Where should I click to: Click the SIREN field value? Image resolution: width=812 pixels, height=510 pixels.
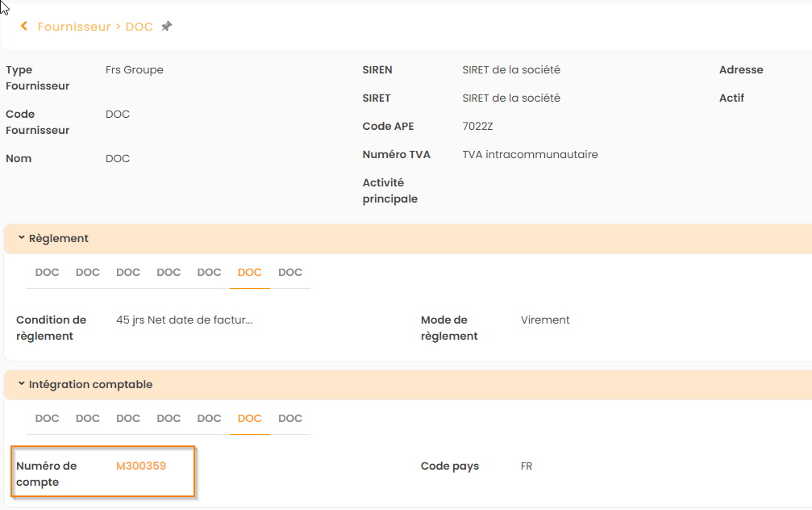(x=511, y=69)
